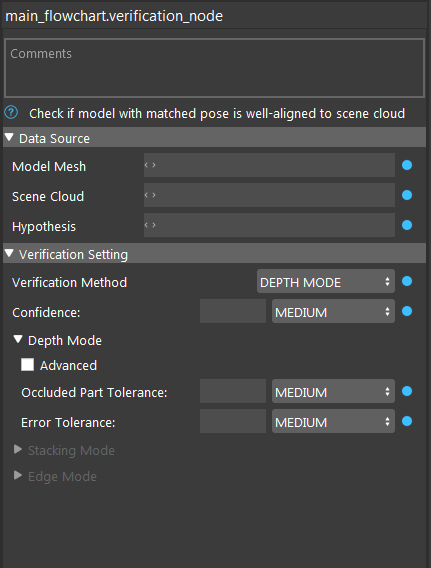The width and height of the screenshot is (431, 568).
Task: Click the Confidence numeric value field
Action: click(233, 311)
